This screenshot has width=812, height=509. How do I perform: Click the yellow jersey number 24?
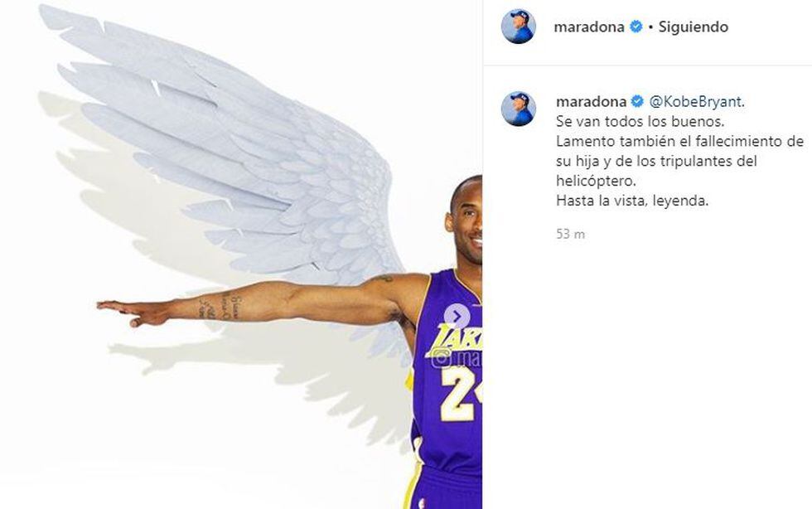[x=461, y=392]
